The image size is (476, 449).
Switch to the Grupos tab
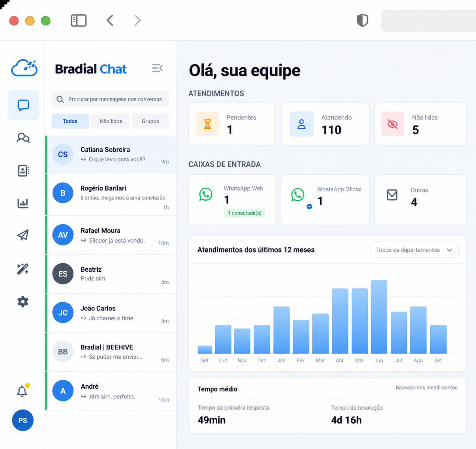(x=150, y=121)
